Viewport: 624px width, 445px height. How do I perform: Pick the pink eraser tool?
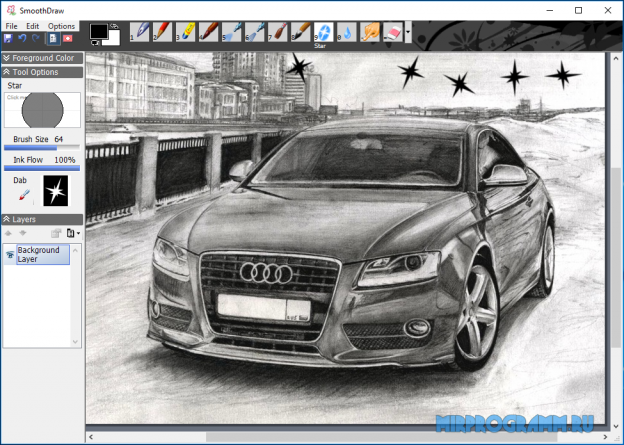pyautogui.click(x=393, y=32)
